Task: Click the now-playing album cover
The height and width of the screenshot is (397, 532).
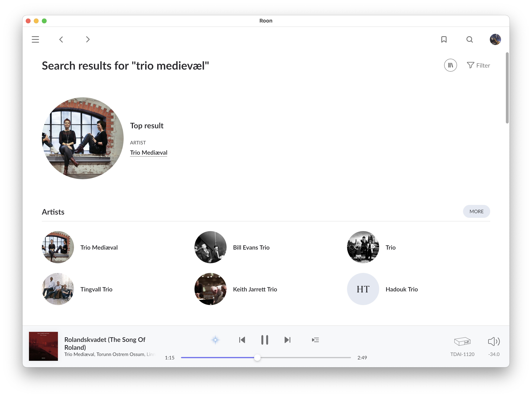Action: click(x=43, y=346)
